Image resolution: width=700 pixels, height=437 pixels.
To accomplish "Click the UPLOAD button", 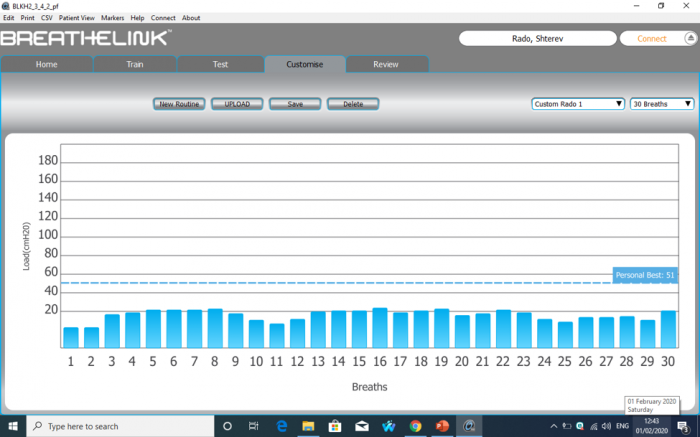I will [x=237, y=104].
